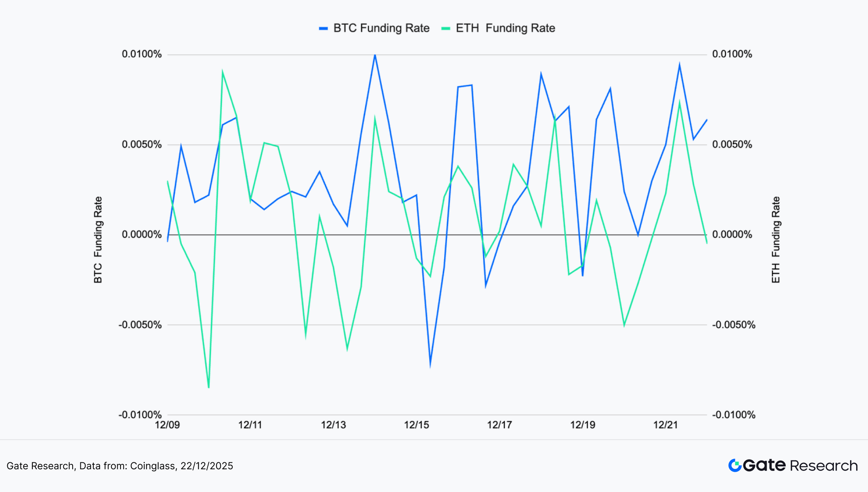Click the left axis 0.0100% label
The height and width of the screenshot is (492, 868).
(x=142, y=54)
